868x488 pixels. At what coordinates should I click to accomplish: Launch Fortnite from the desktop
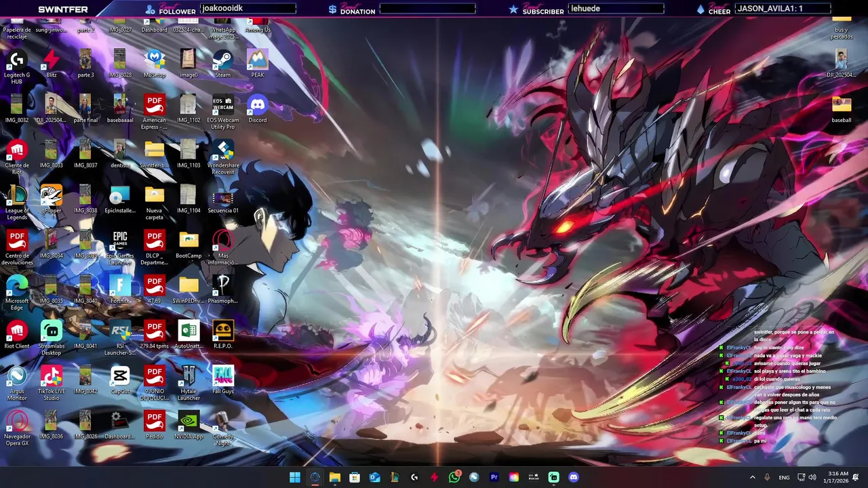(120, 289)
